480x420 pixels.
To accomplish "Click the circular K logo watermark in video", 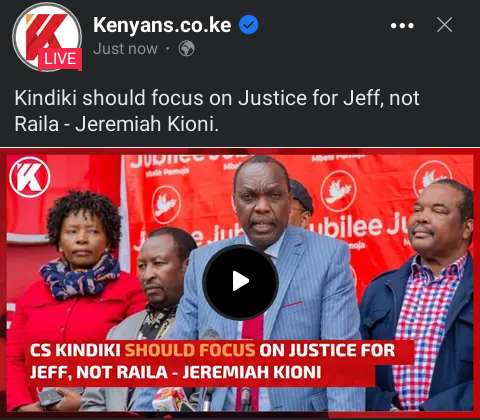I will tap(30, 177).
